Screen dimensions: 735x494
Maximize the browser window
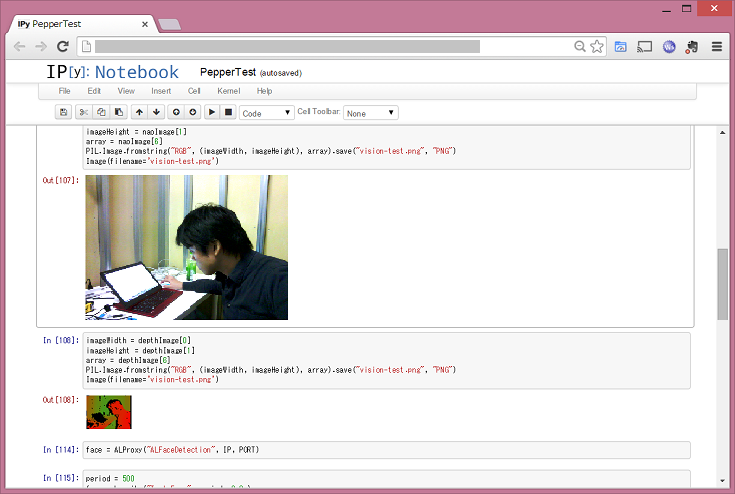click(x=686, y=8)
